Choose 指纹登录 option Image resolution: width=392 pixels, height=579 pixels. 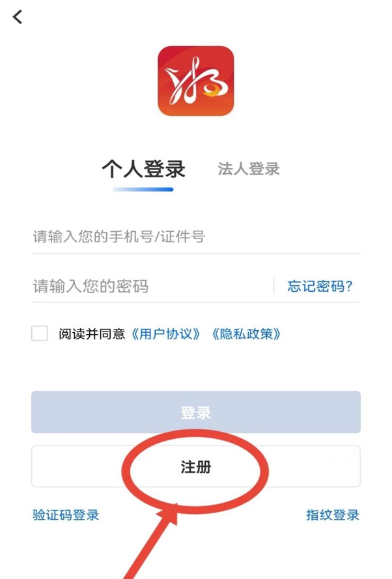pyautogui.click(x=333, y=515)
